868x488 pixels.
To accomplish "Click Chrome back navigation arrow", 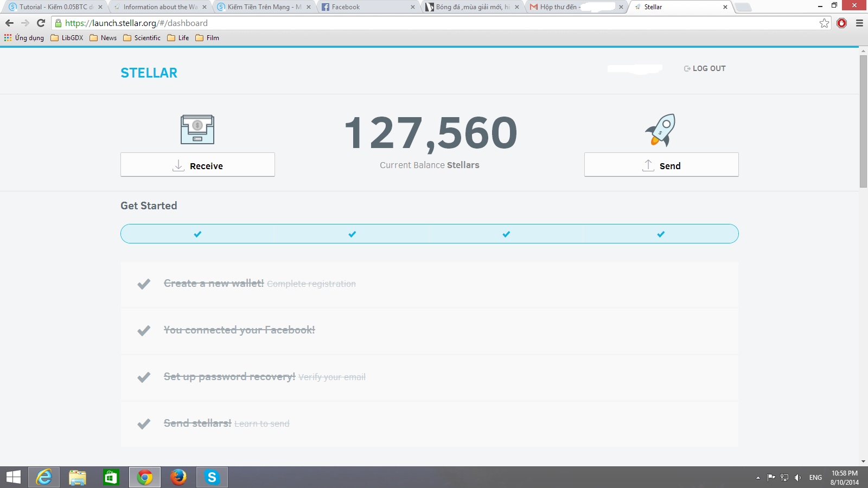I will [x=9, y=23].
